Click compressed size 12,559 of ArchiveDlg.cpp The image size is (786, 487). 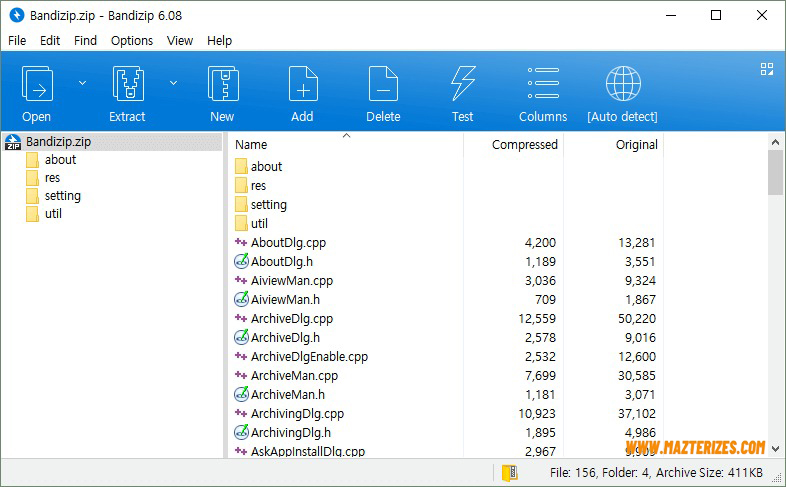pyautogui.click(x=537, y=319)
